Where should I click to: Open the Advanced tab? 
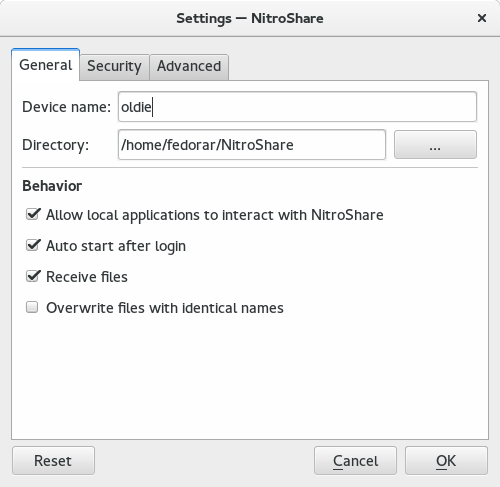(x=189, y=67)
